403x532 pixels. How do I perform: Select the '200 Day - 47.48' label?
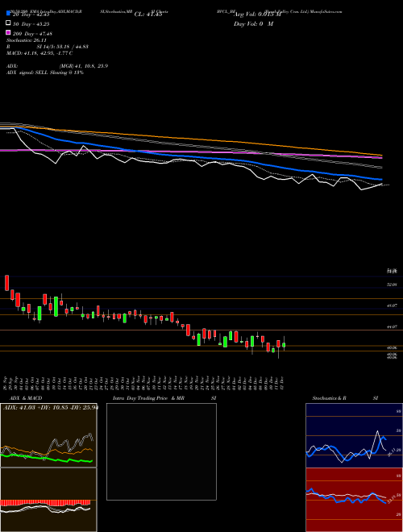point(32,34)
